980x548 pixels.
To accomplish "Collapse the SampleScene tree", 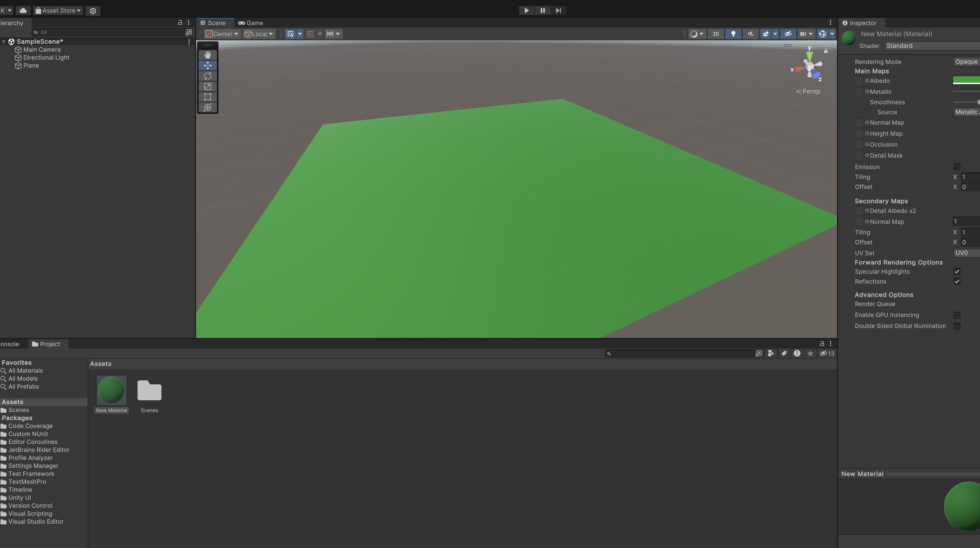I will coord(4,42).
